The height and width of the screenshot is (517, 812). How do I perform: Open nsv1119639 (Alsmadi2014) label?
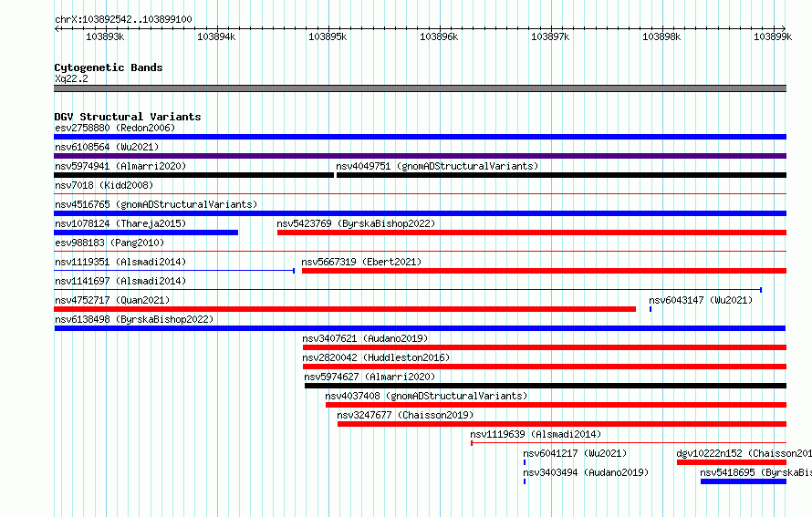pos(536,434)
